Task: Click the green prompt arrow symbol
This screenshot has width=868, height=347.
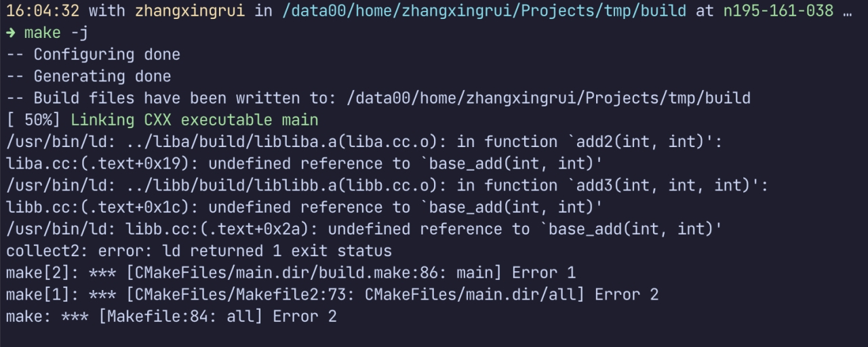Action: point(12,33)
